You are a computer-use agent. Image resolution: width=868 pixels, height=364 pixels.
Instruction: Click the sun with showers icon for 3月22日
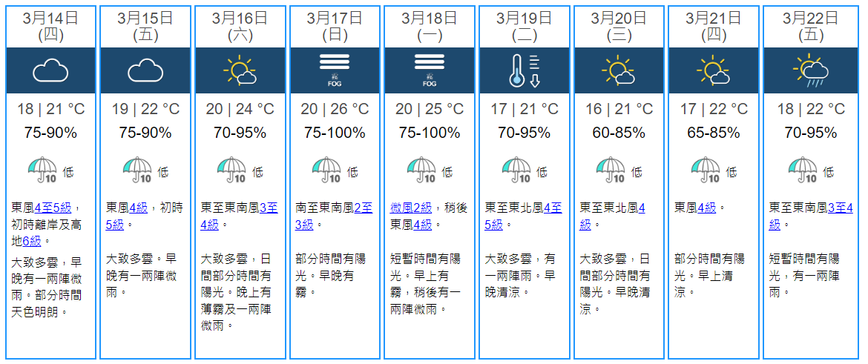click(809, 71)
